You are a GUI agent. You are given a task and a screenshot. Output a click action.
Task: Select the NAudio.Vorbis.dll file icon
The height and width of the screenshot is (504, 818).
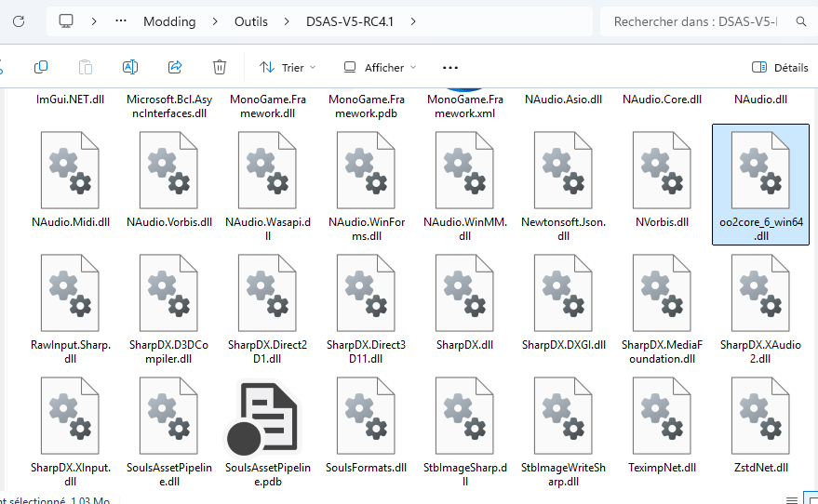168,170
